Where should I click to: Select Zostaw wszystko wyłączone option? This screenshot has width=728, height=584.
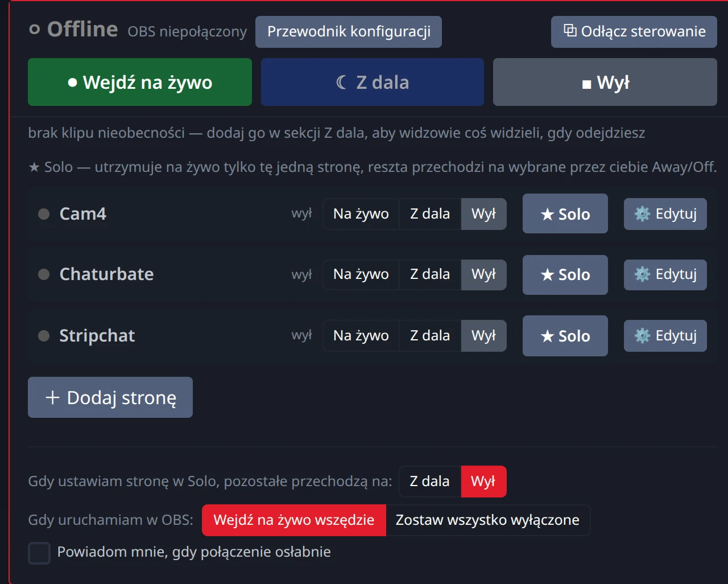pyautogui.click(x=488, y=520)
